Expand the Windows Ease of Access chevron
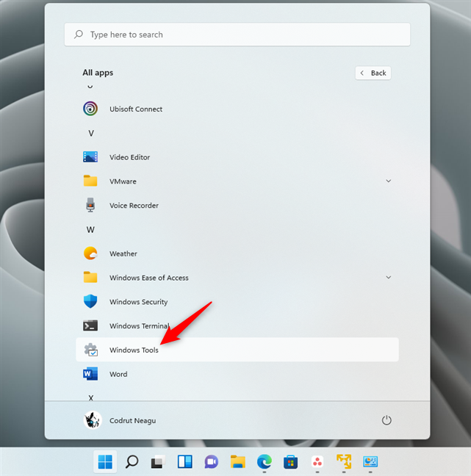This screenshot has width=471, height=476. pyautogui.click(x=388, y=277)
